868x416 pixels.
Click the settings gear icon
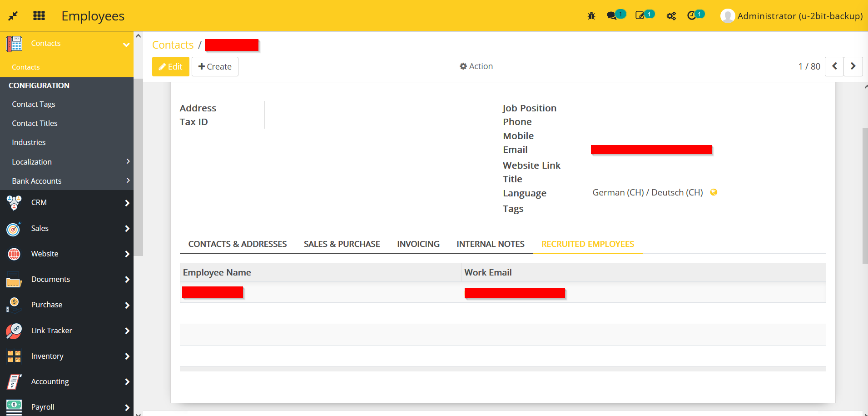[x=671, y=15]
